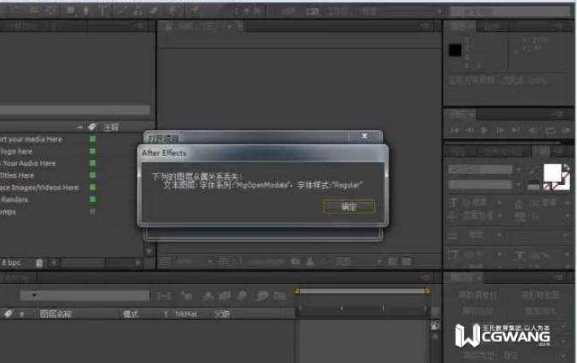Close the dialog behind the After Effects warning

tap(364, 136)
